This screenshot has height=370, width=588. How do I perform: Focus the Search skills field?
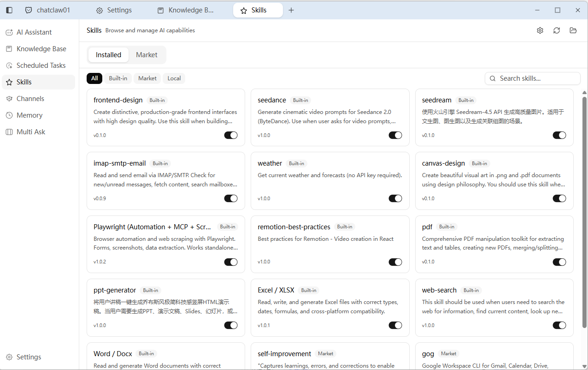[x=533, y=78]
